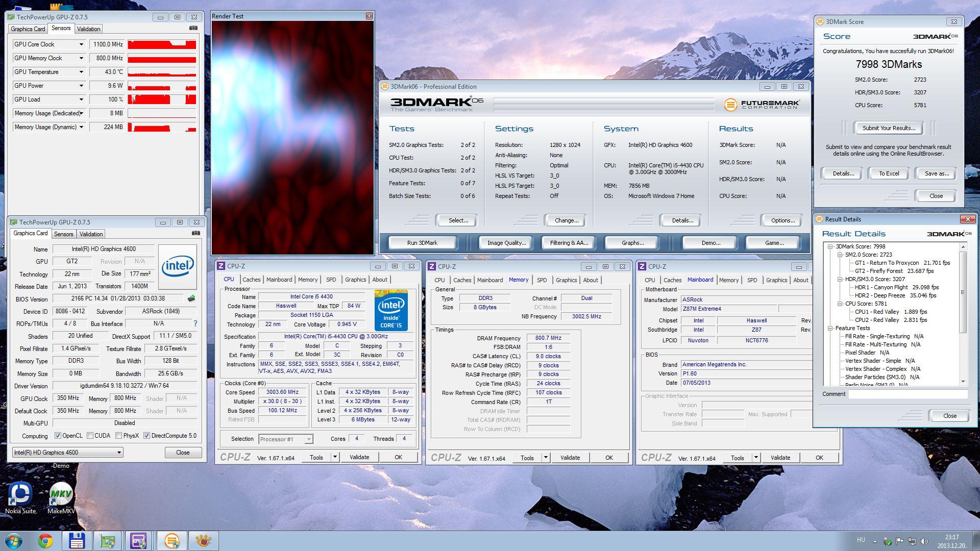Close the Render Test window

coord(369,16)
